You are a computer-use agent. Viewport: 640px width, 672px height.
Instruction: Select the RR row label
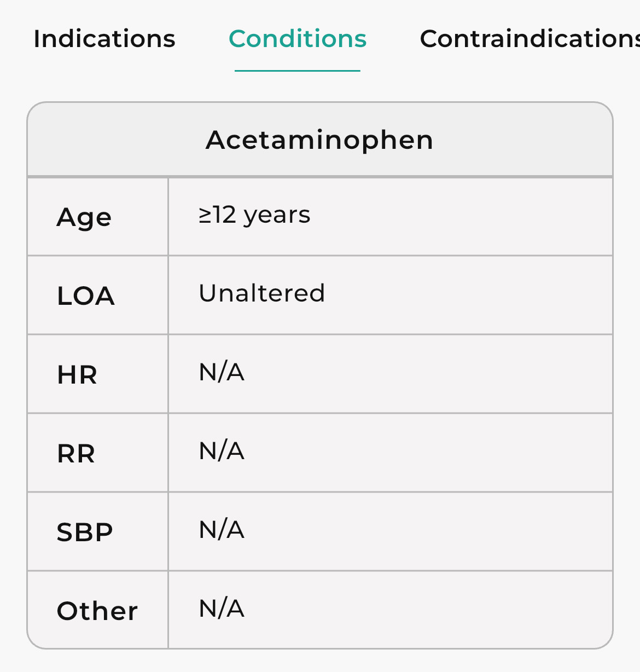(x=76, y=454)
